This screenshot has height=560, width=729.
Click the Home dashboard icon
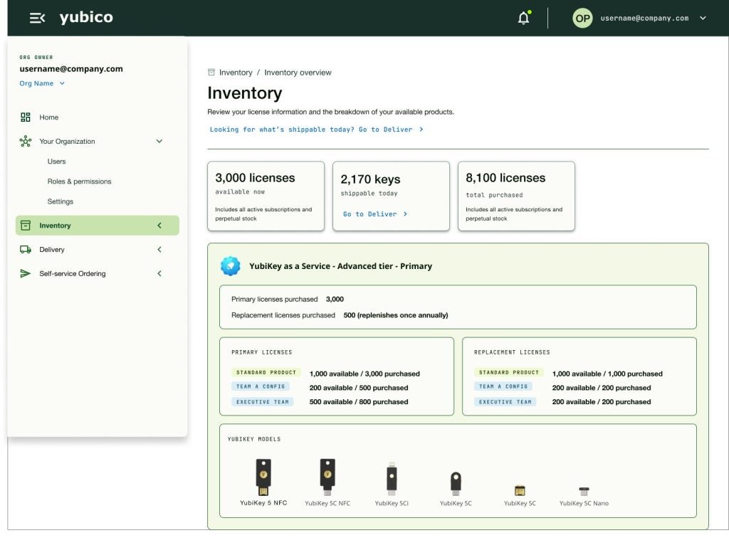[x=26, y=117]
